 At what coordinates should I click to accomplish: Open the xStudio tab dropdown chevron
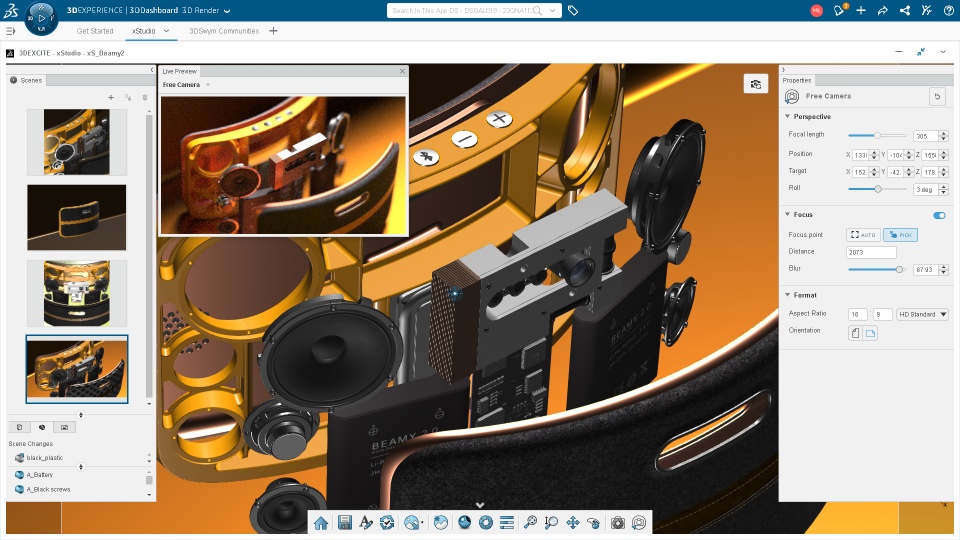[166, 31]
